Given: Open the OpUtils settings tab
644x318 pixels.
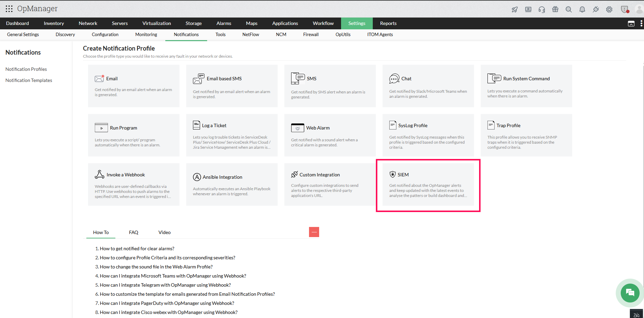Looking at the screenshot, I should [x=343, y=34].
